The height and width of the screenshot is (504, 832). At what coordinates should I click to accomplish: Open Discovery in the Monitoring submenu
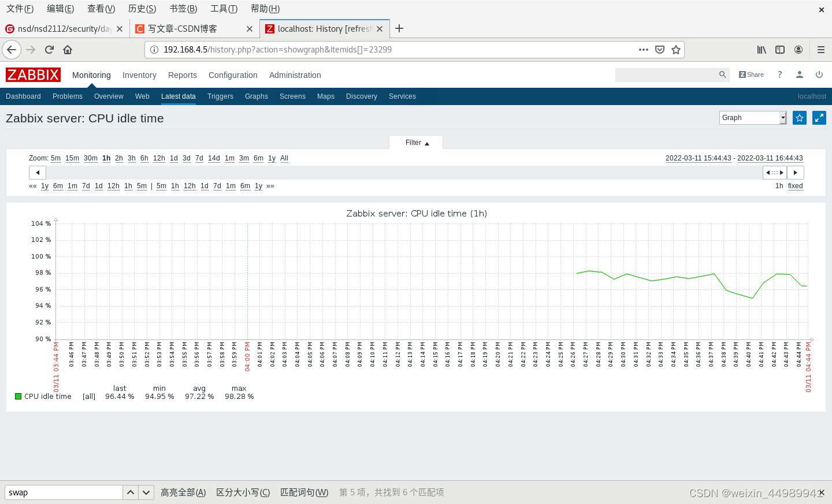coord(362,96)
